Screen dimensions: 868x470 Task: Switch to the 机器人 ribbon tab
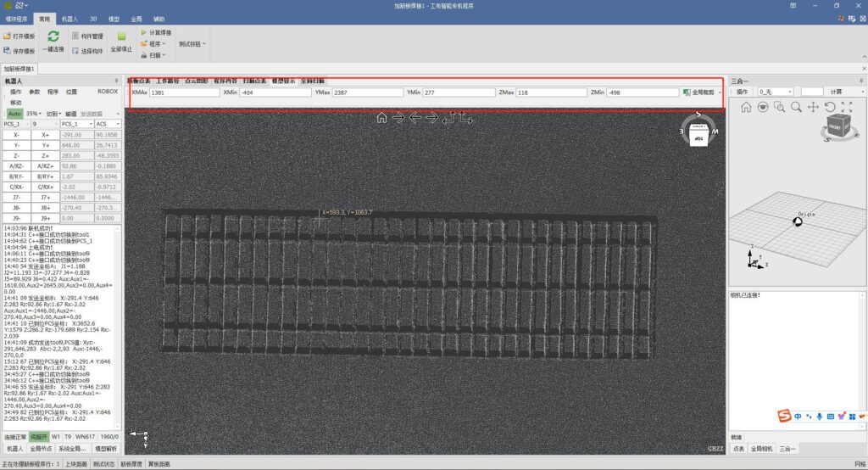[70, 18]
